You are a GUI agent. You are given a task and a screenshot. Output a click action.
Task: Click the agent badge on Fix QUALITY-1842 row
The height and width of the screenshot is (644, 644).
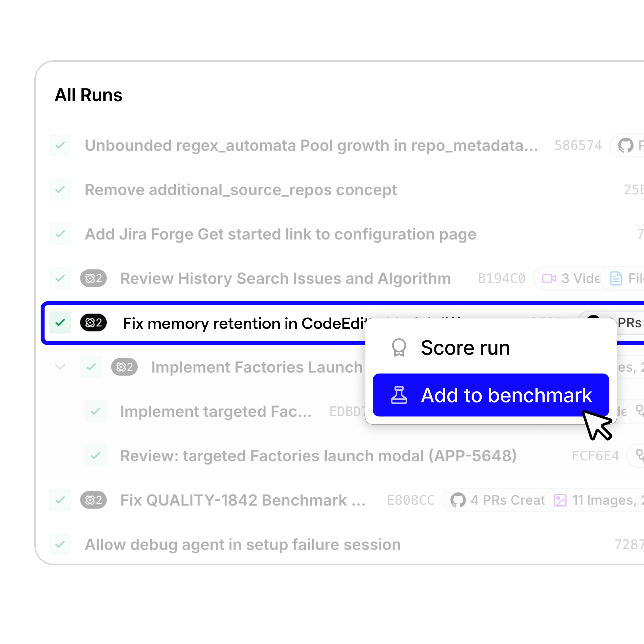pyautogui.click(x=93, y=500)
